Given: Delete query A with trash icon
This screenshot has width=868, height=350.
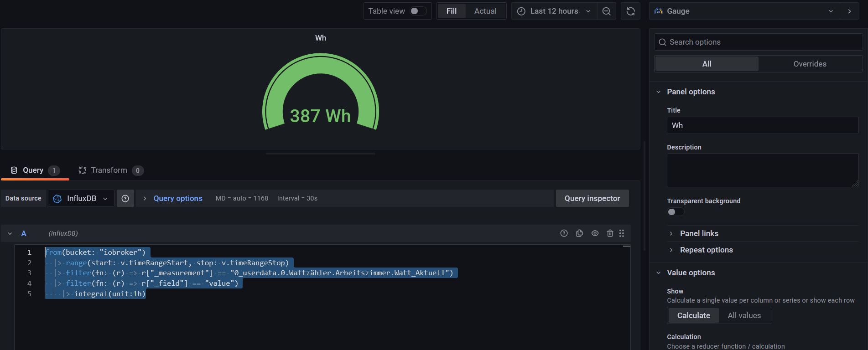Looking at the screenshot, I should click(x=610, y=233).
